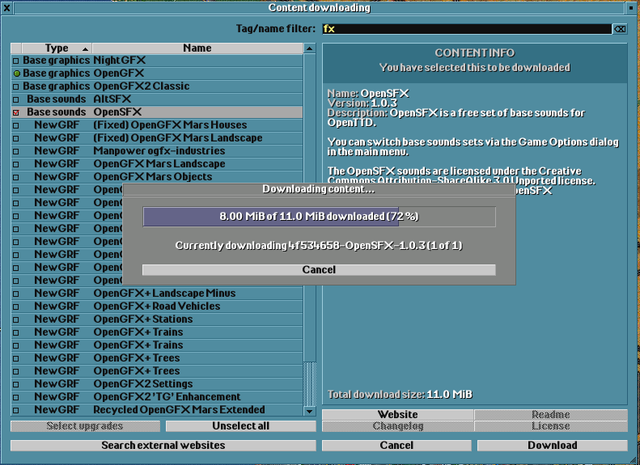The width and height of the screenshot is (640, 465).
Task: Tick the checkbox for AltSFX base sounds
Action: click(16, 100)
